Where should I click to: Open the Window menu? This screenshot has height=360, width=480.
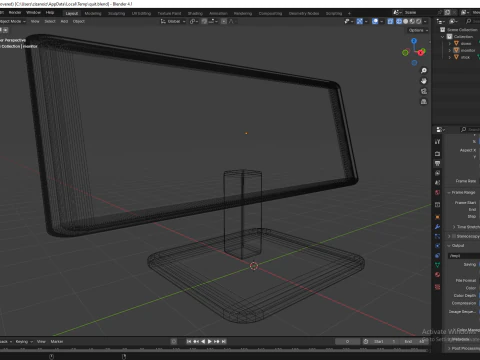click(x=33, y=12)
